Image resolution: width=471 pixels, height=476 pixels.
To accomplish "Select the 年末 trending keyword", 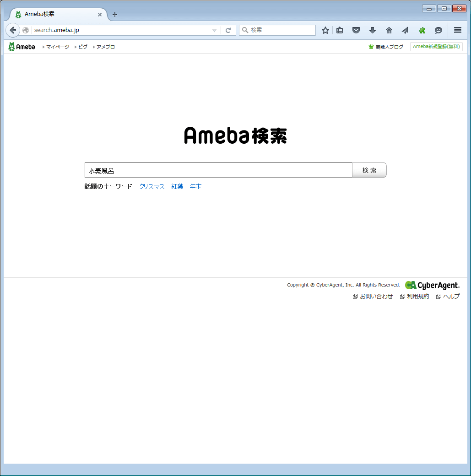I will pos(195,186).
